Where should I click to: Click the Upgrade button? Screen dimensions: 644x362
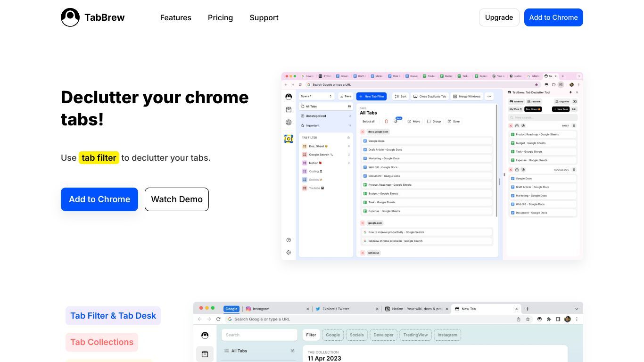click(499, 17)
